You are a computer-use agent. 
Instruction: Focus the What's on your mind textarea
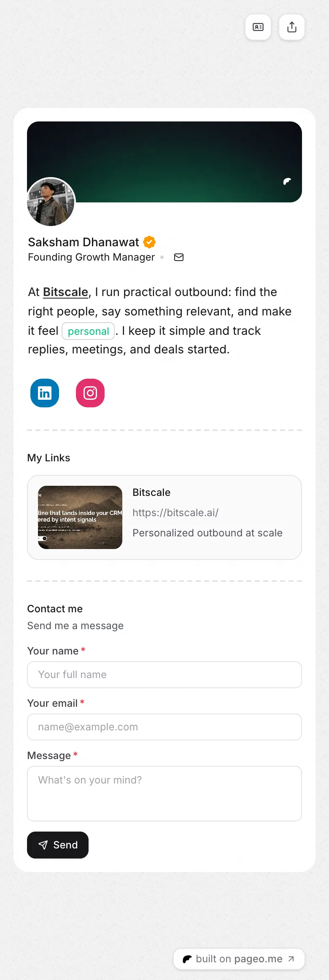point(164,794)
